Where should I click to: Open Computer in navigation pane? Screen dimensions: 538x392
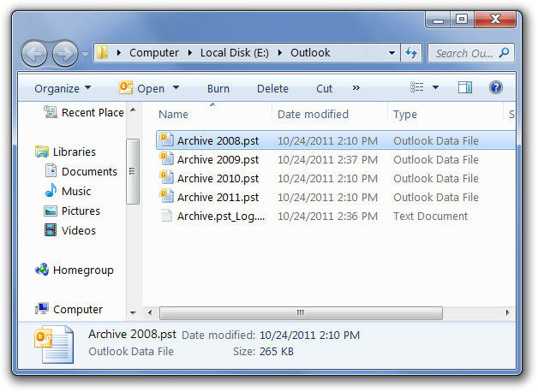click(x=78, y=310)
